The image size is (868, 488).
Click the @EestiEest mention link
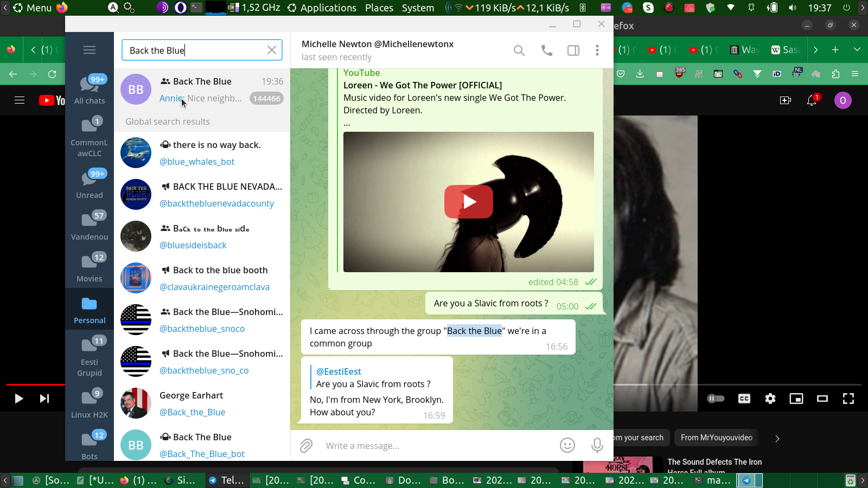click(x=339, y=371)
